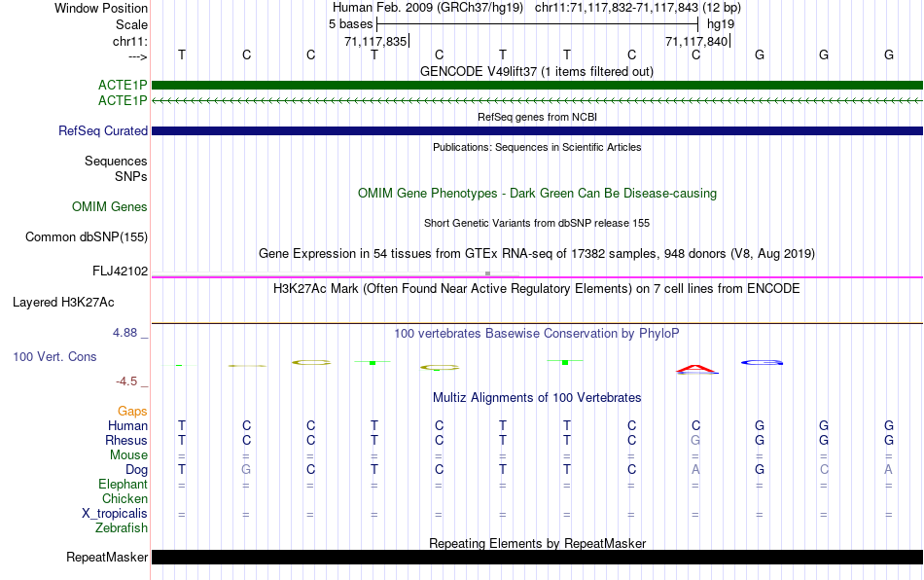Viewport: 924px width, 580px height.
Task: Open Layered H3K27Ac track settings
Action: point(63,303)
